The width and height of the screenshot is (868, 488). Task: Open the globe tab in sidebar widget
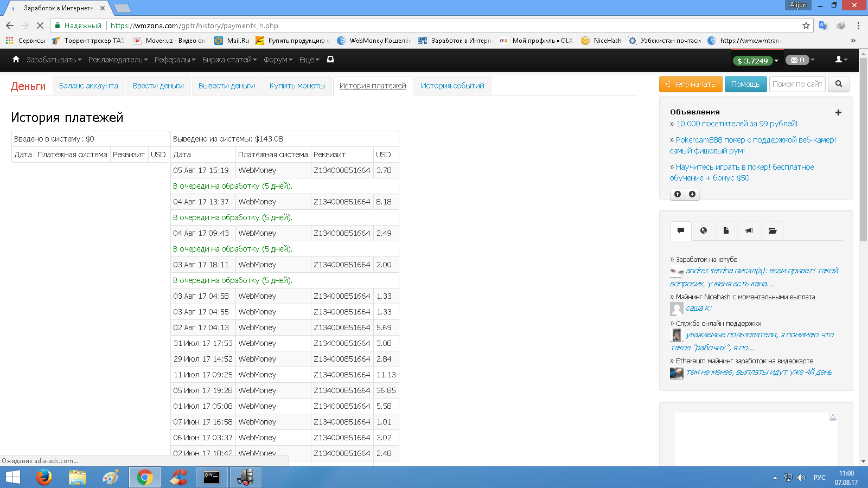coord(704,230)
